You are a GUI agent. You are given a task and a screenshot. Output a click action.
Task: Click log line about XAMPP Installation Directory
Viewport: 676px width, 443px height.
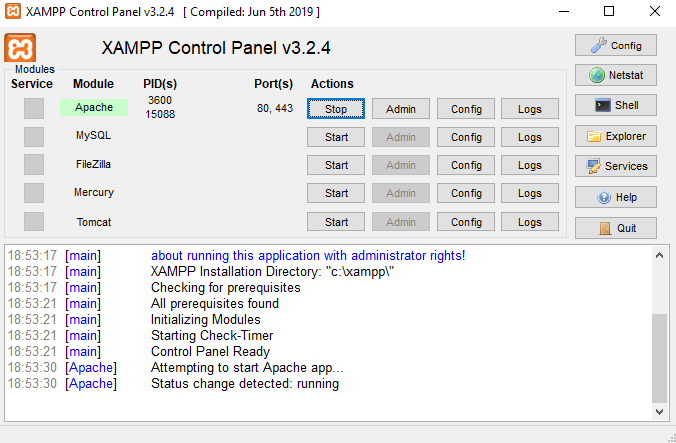(x=272, y=272)
